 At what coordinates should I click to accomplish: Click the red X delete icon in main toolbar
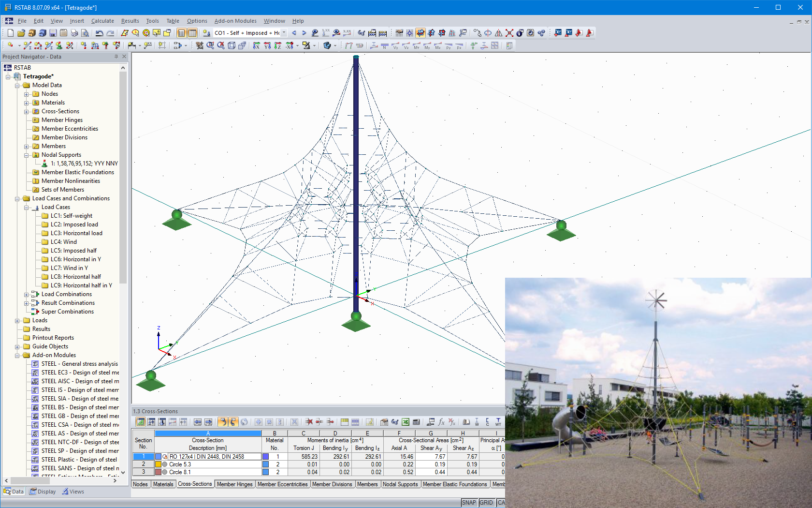[x=509, y=33]
